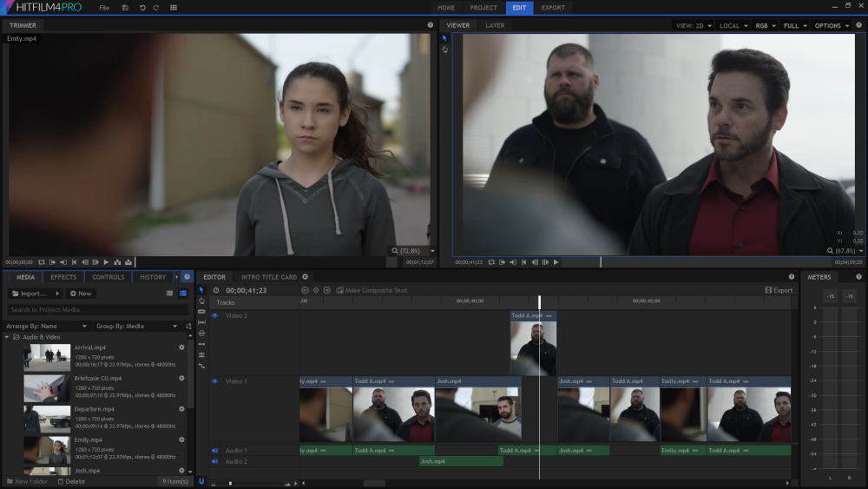Set In point in Trimmer
Image resolution: width=868 pixels, height=489 pixels.
coord(52,262)
